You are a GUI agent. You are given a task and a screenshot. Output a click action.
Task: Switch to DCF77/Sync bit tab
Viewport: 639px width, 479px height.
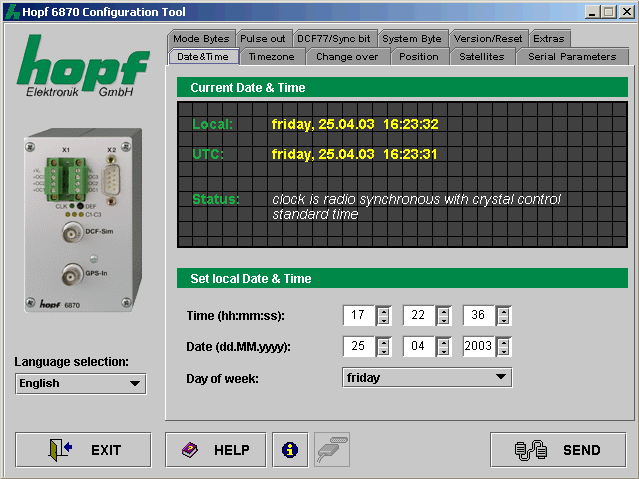(x=334, y=39)
